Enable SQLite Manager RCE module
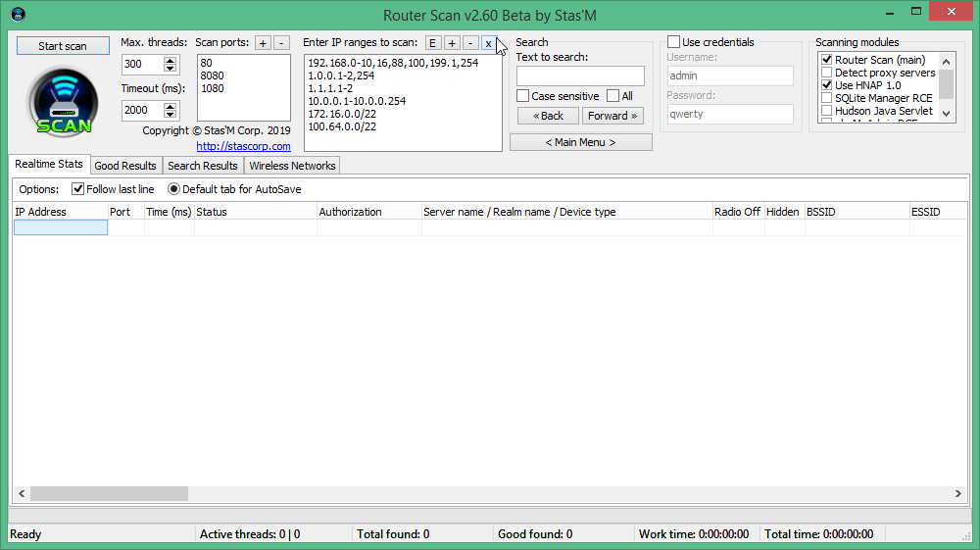This screenshot has height=550, width=980. point(827,98)
